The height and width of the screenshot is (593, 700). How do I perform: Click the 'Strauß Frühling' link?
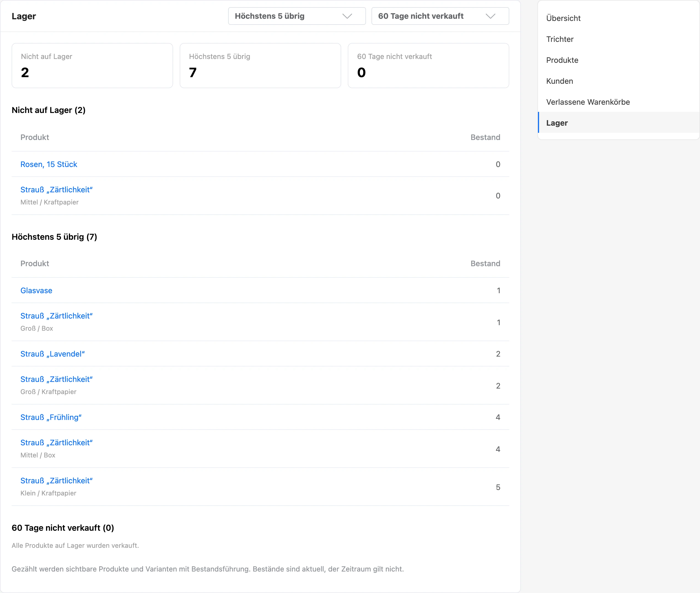point(51,417)
